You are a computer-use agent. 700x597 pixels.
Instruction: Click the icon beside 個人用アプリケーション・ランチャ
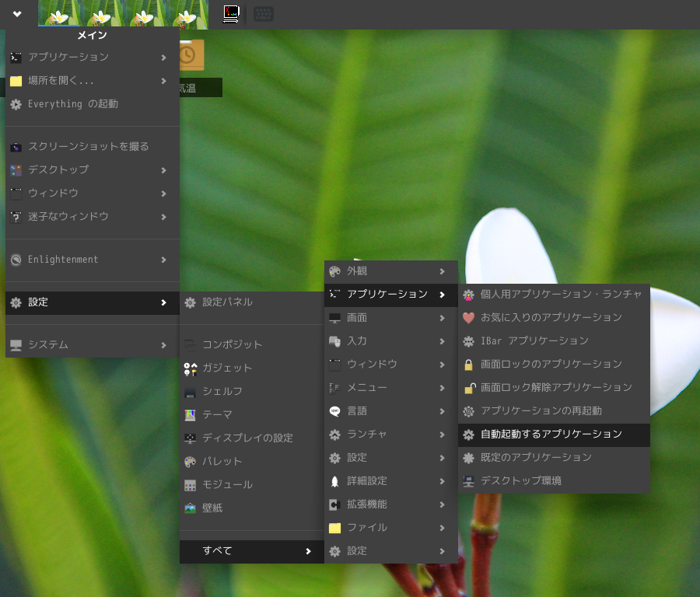pyautogui.click(x=468, y=295)
